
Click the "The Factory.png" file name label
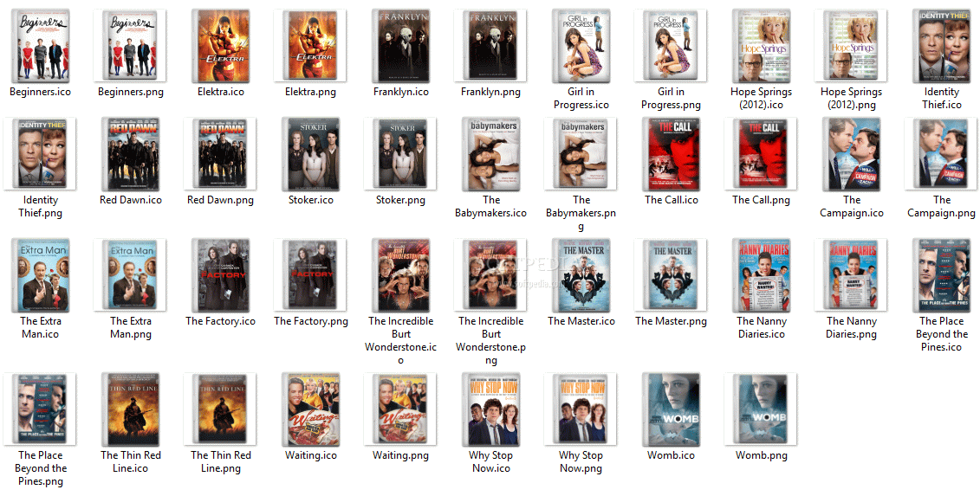[x=310, y=322]
